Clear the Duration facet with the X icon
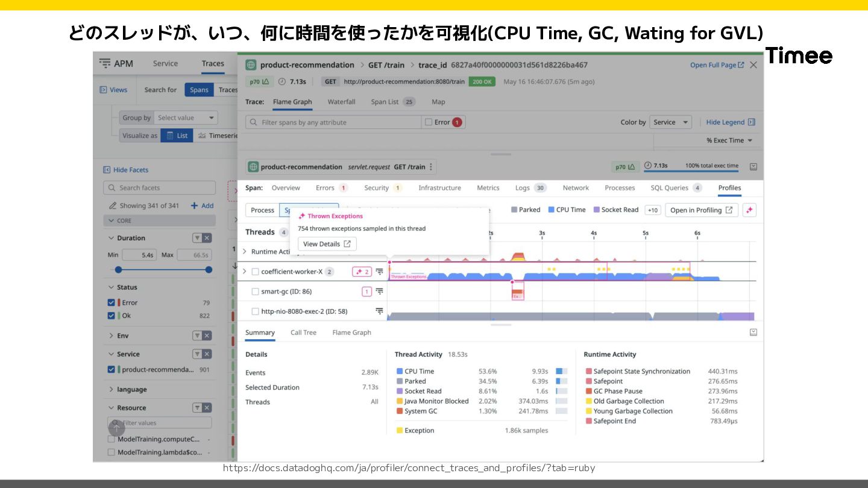The width and height of the screenshot is (868, 488). coord(207,238)
